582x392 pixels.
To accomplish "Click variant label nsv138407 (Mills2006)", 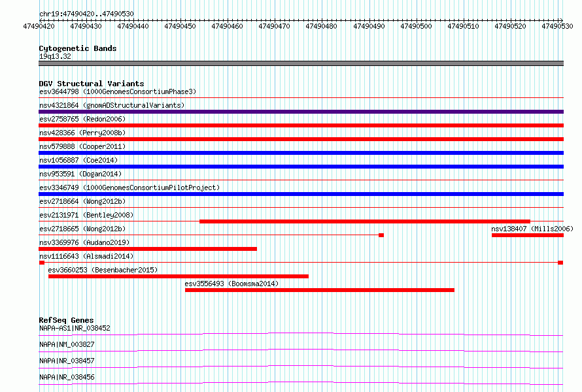I will pos(532,229).
